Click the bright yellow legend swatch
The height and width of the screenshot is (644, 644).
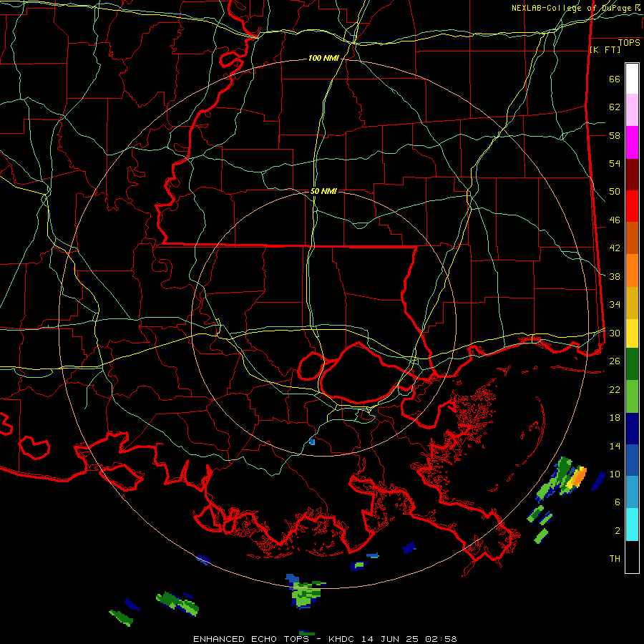tap(632, 333)
